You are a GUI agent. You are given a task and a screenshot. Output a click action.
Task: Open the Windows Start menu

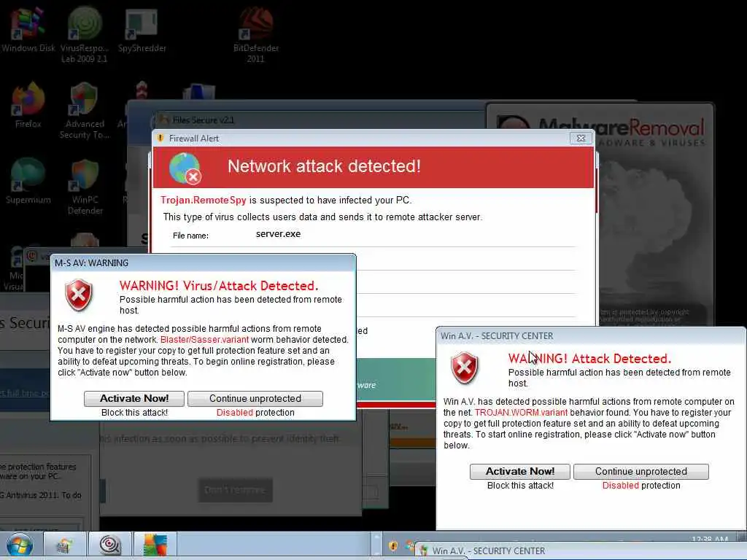point(20,545)
